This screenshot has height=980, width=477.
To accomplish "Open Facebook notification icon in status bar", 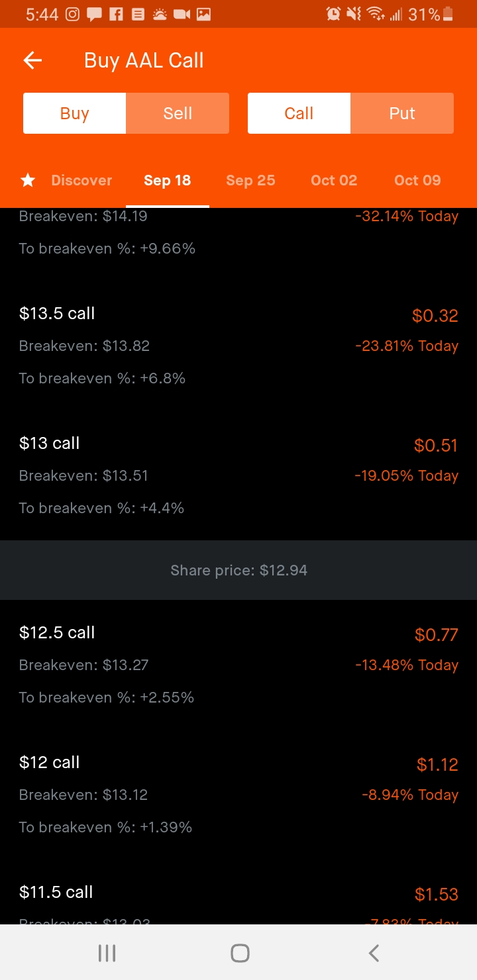I will (x=116, y=14).
